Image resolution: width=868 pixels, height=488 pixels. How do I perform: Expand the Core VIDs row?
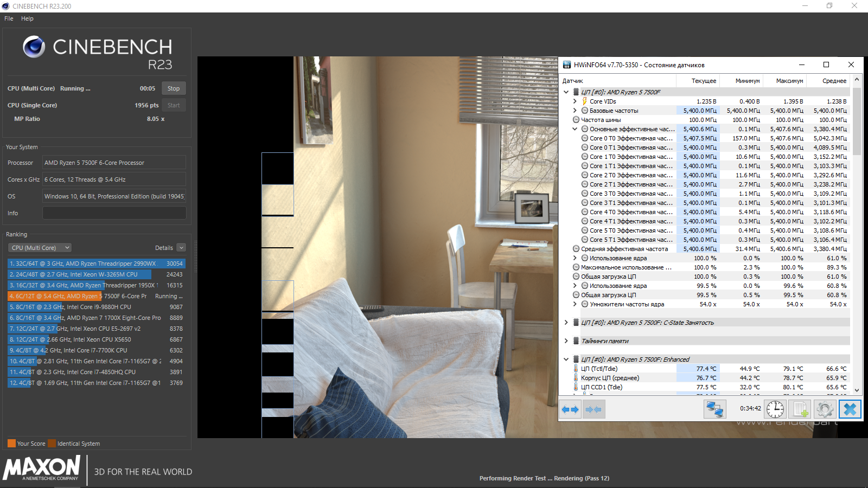(x=575, y=101)
